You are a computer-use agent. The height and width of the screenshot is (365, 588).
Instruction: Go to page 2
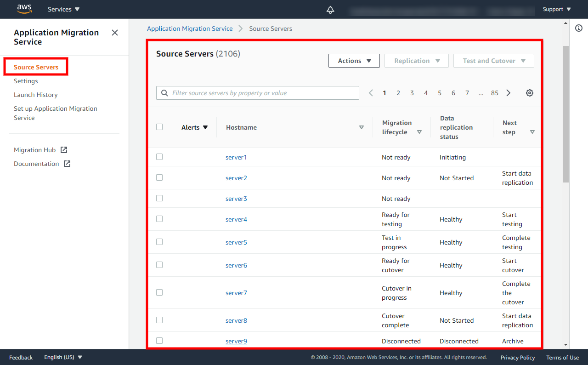(x=398, y=93)
